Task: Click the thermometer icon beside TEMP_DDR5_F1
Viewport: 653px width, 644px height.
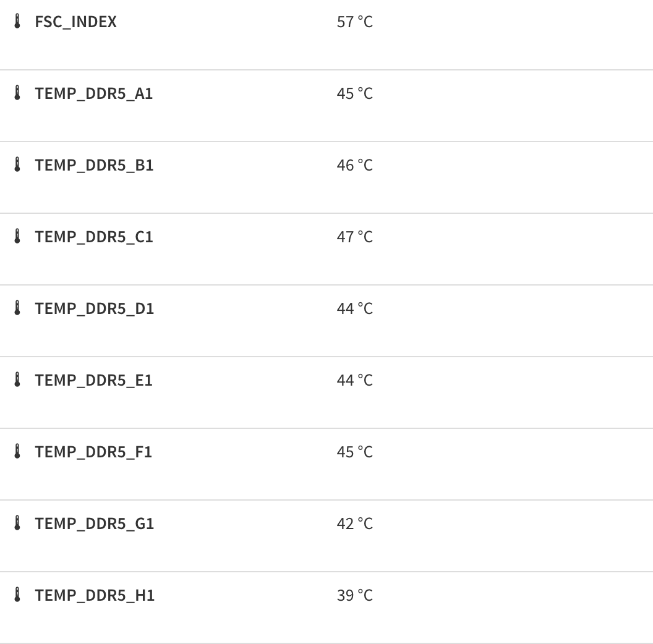Action: (x=17, y=452)
